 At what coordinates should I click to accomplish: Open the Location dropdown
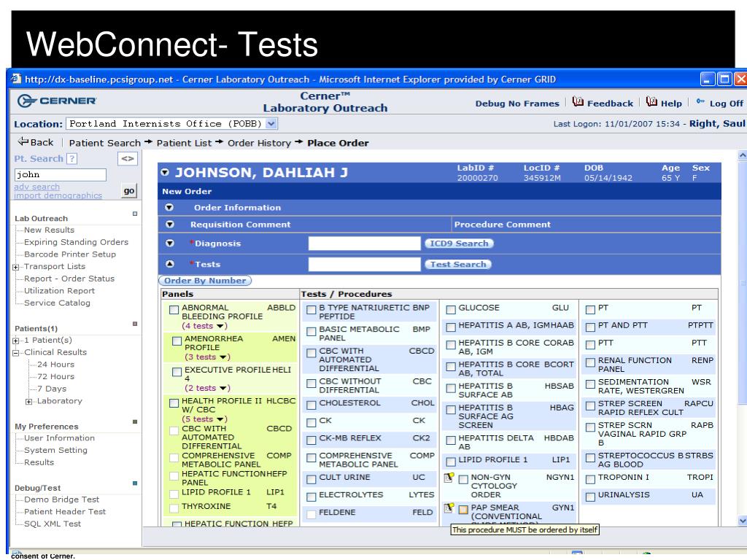[271, 124]
